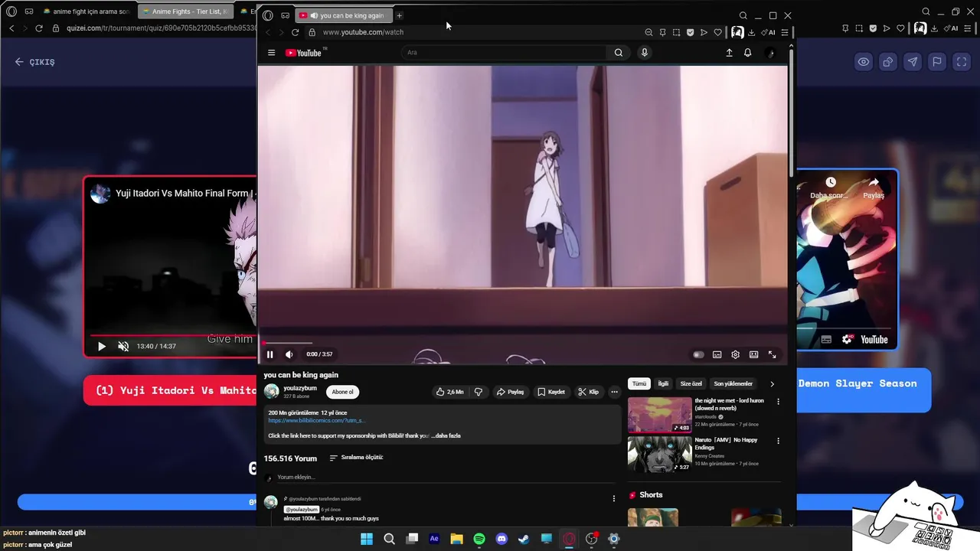
Task: Subscribe with the Abone ol button
Action: 342,392
